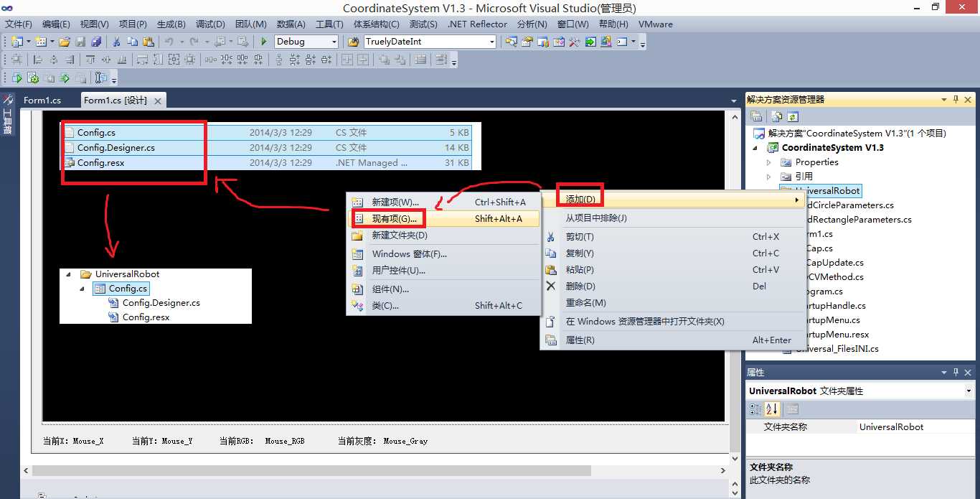
Task: Select StartupMenu.resx in Solution Explorer
Action: pyautogui.click(x=837, y=335)
